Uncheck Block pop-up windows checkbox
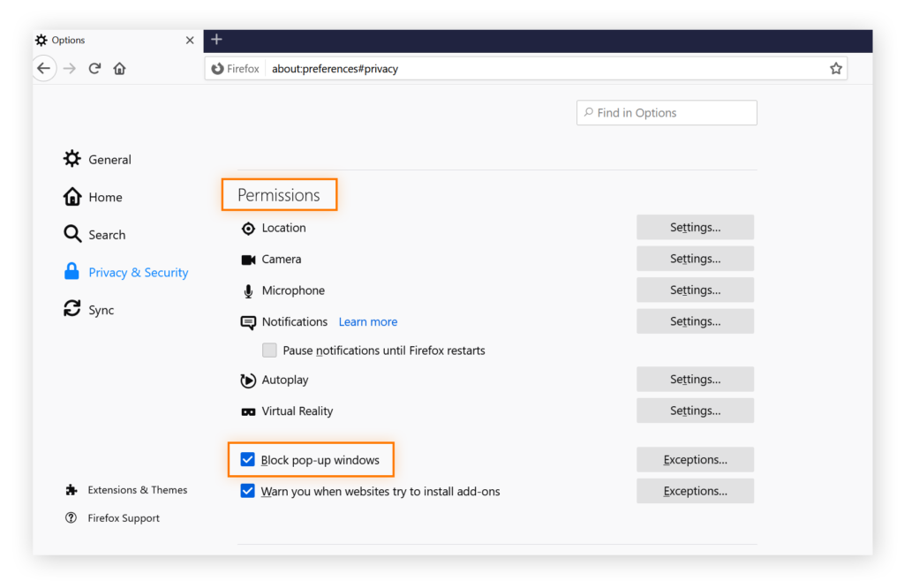This screenshot has width=904, height=588. 247,459
